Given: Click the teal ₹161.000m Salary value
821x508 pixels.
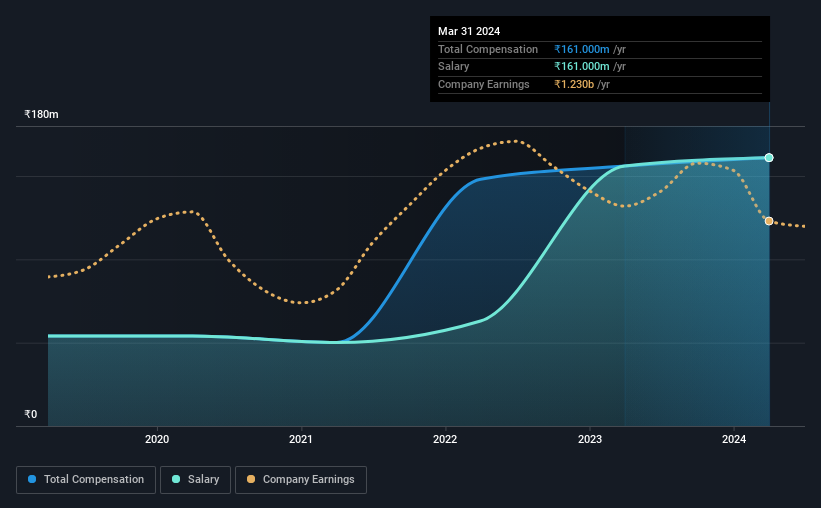Looking at the screenshot, I should (x=582, y=67).
